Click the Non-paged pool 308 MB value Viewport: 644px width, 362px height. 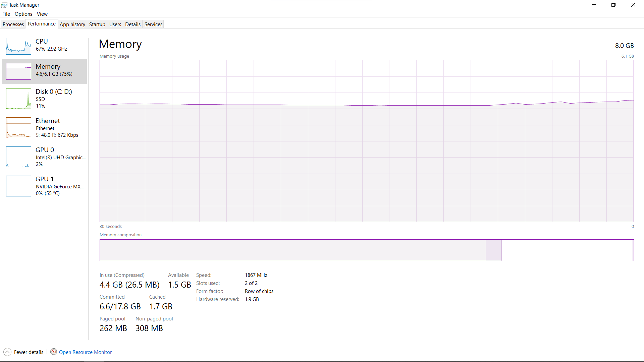[x=149, y=328]
